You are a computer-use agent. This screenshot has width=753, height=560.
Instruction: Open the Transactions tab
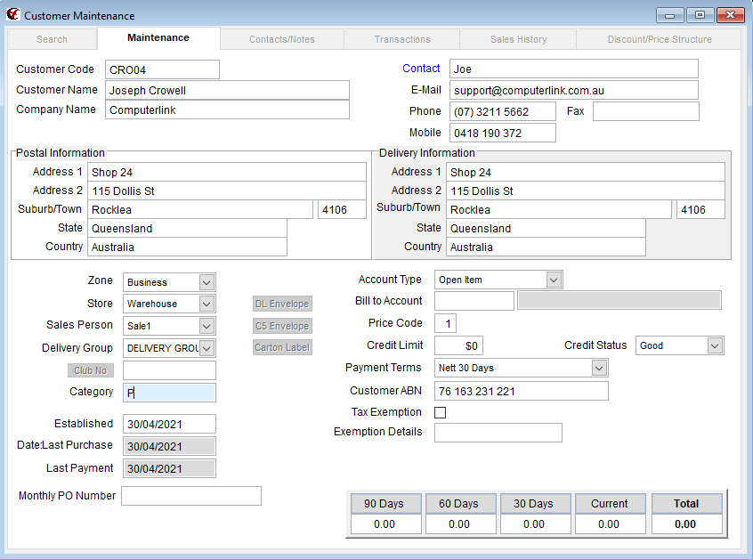402,39
